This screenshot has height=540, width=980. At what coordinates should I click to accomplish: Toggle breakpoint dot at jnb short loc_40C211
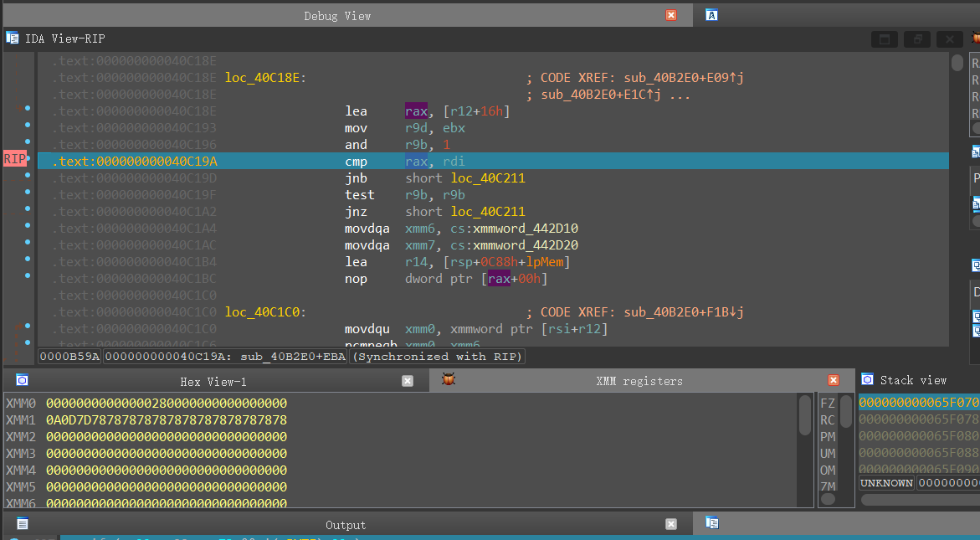[x=28, y=175]
